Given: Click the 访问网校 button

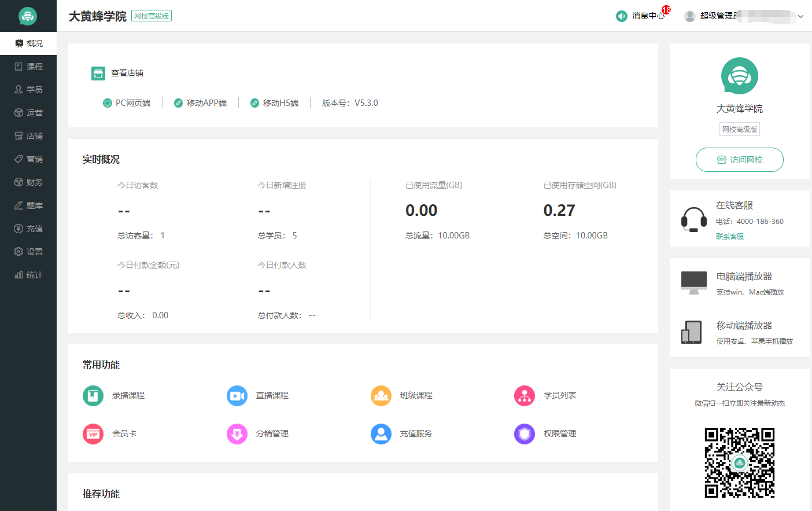Looking at the screenshot, I should pos(740,160).
